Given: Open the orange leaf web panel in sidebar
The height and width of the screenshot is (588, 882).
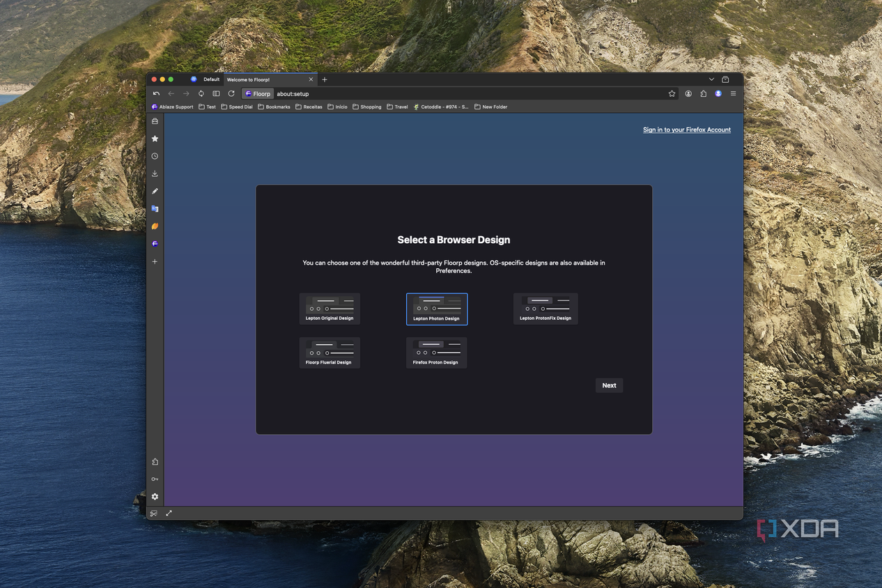Looking at the screenshot, I should [155, 226].
